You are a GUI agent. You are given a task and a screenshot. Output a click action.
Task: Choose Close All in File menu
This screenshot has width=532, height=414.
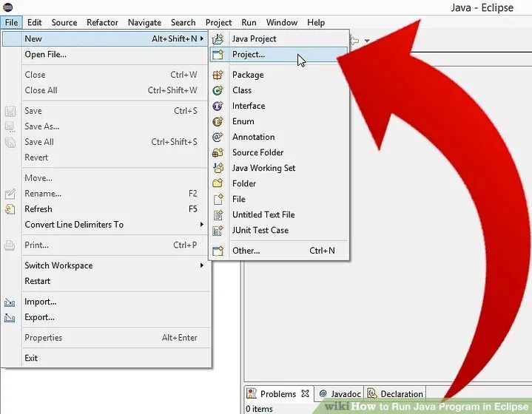[107, 90]
